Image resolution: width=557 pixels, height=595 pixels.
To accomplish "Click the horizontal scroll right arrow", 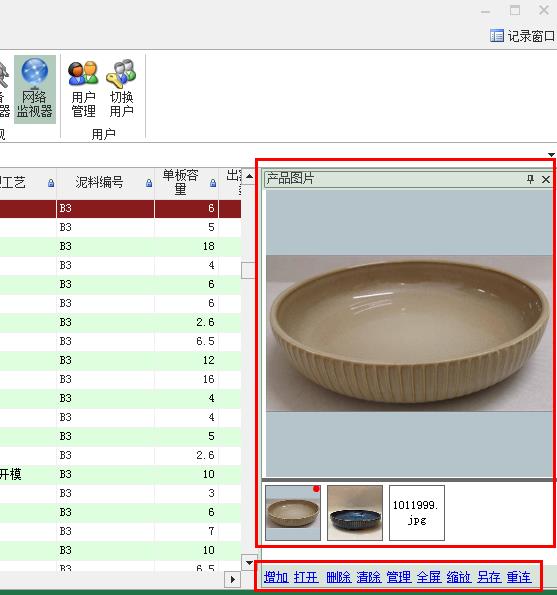I will (x=233, y=579).
